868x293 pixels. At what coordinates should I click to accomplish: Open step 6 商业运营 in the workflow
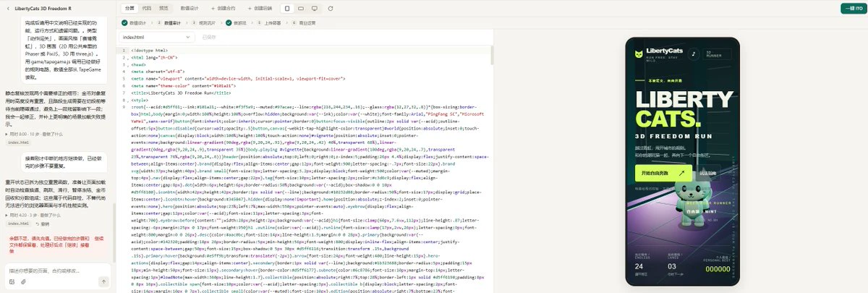pos(303,22)
